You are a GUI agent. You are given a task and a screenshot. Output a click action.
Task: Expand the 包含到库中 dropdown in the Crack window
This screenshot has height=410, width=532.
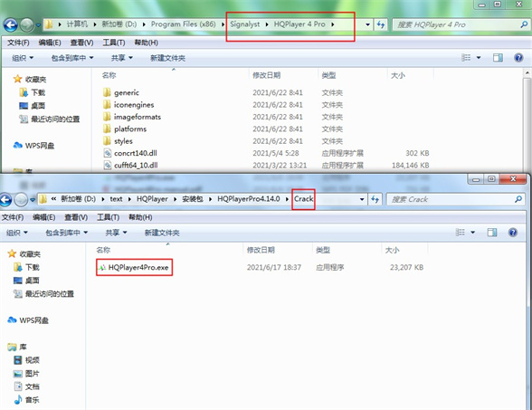[x=67, y=233]
